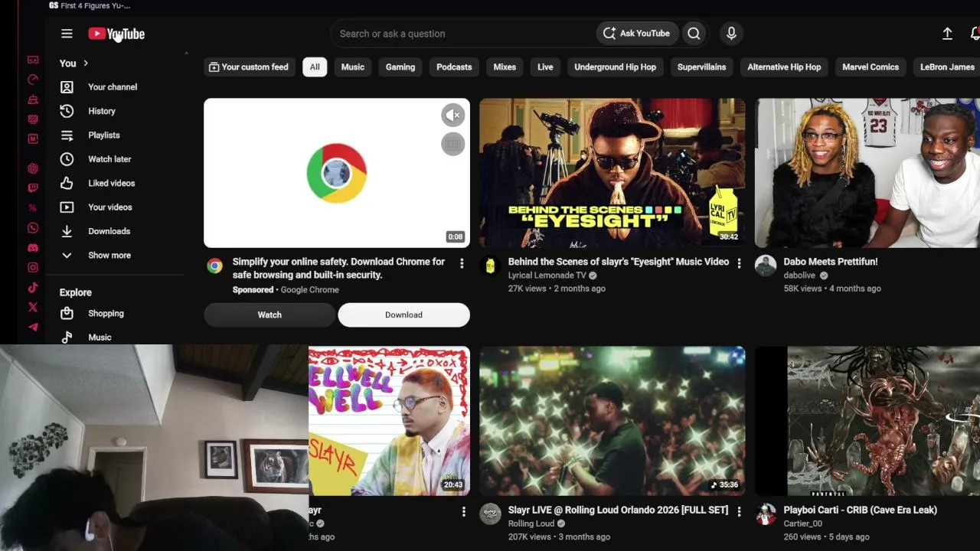Select the Music filter chip

(353, 67)
